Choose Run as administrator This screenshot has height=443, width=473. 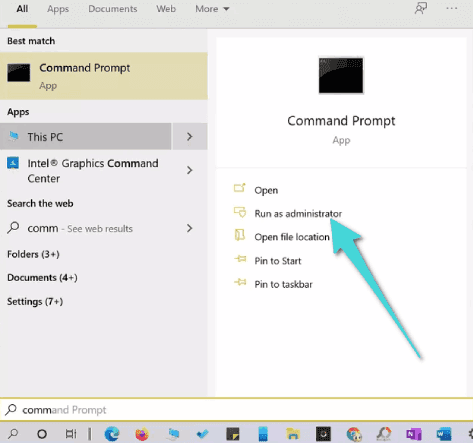tap(298, 213)
